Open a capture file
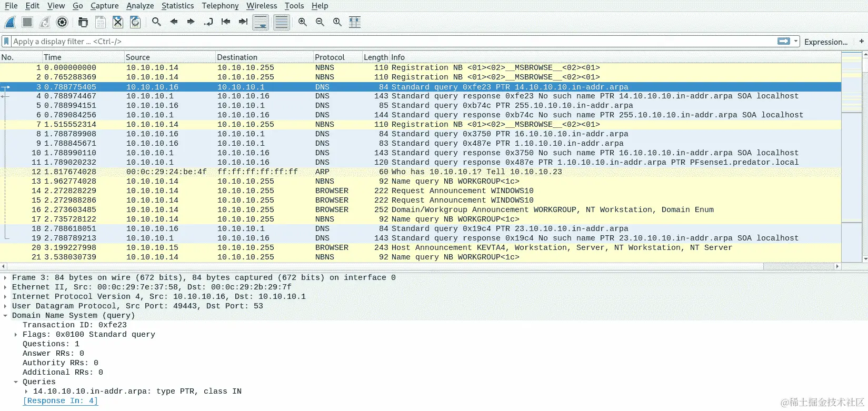This screenshot has height=411, width=868. [83, 22]
